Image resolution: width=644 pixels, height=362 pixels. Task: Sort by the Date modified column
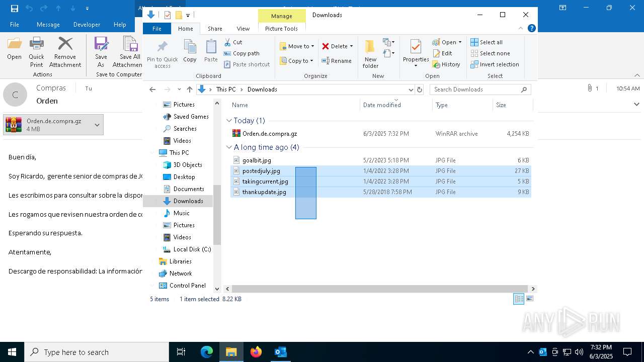[x=396, y=105]
